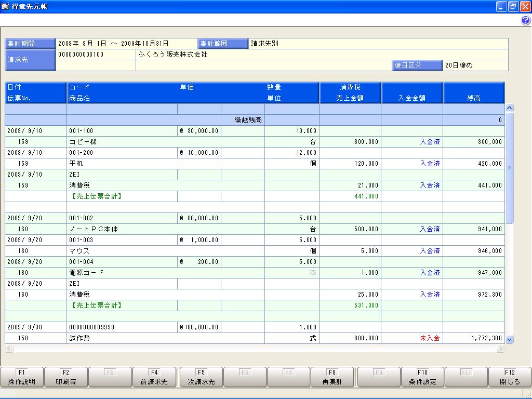Click balance 1,772,300 cell

pos(474,338)
